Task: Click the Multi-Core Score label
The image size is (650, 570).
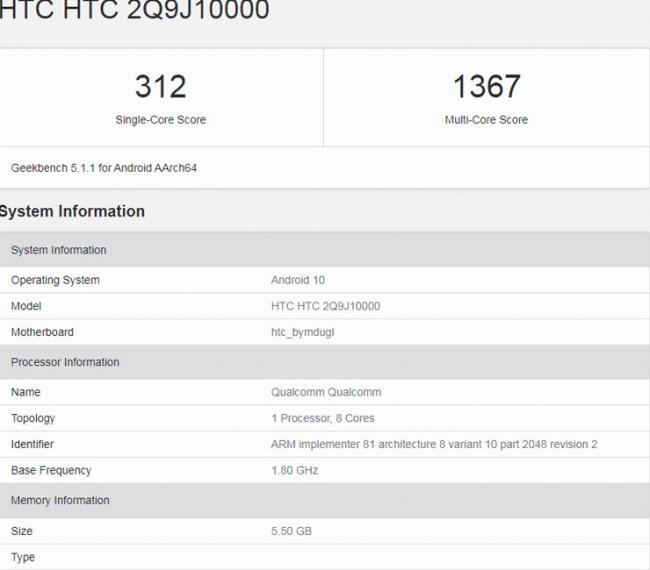Action: click(486, 120)
